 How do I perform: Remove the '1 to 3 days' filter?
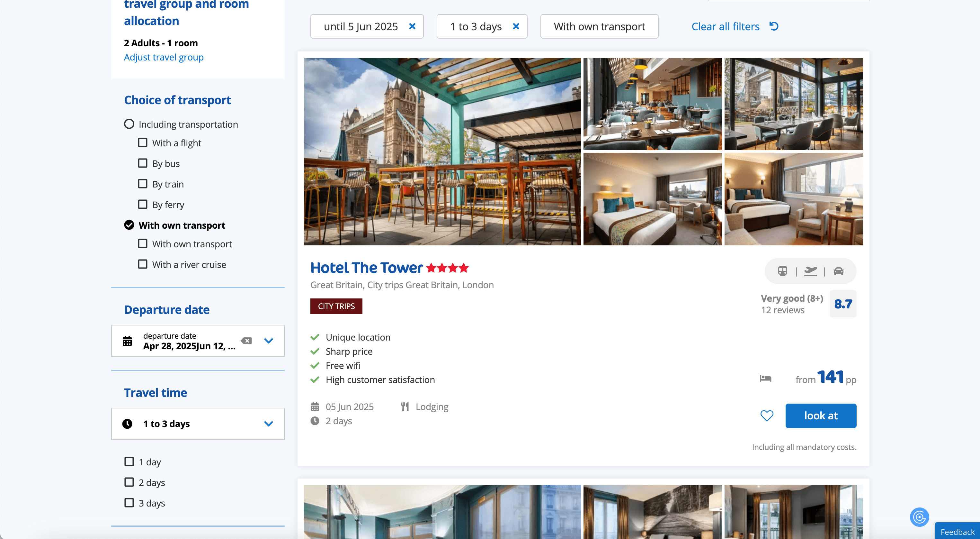click(516, 26)
